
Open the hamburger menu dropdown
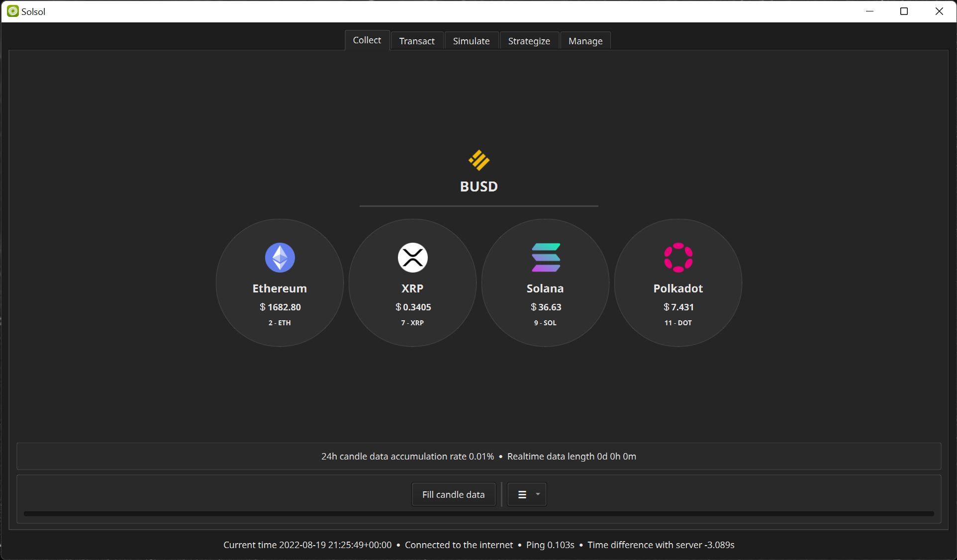[x=527, y=494]
